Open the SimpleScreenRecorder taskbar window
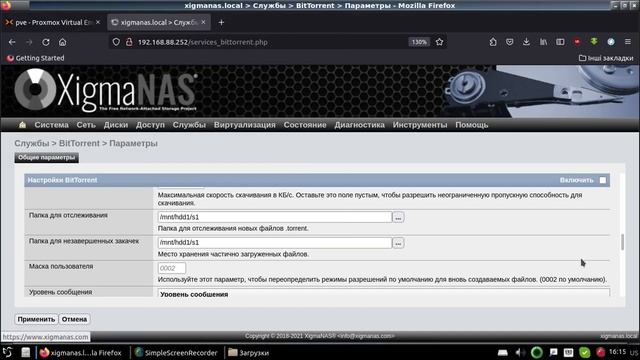The width and height of the screenshot is (640, 360). 176,353
